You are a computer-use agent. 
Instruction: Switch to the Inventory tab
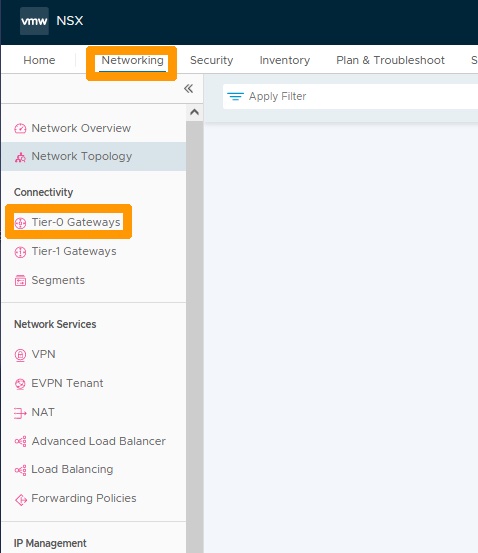pos(285,60)
